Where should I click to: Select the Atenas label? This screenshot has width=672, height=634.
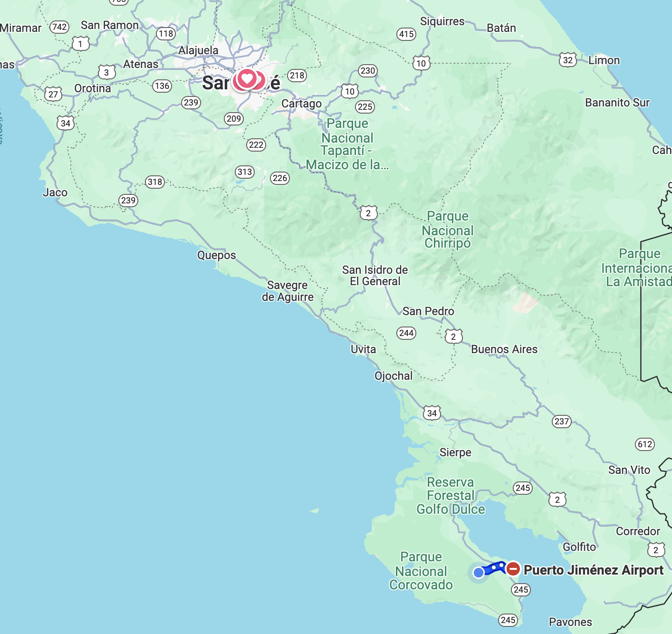point(141,64)
